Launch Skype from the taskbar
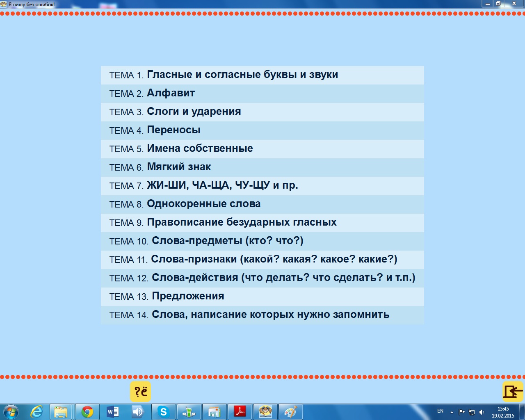 click(x=163, y=412)
